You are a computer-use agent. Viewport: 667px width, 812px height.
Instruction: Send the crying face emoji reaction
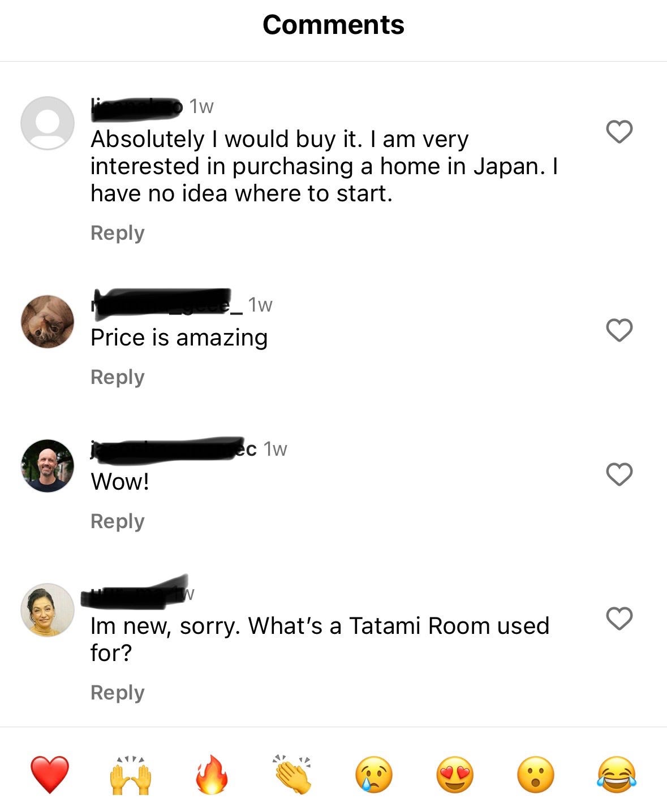(x=374, y=775)
